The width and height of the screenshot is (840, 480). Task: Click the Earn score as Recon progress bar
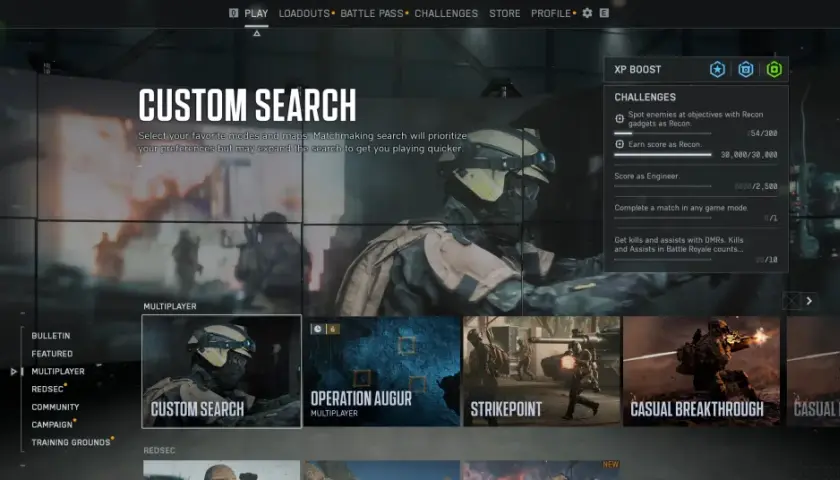[663, 155]
